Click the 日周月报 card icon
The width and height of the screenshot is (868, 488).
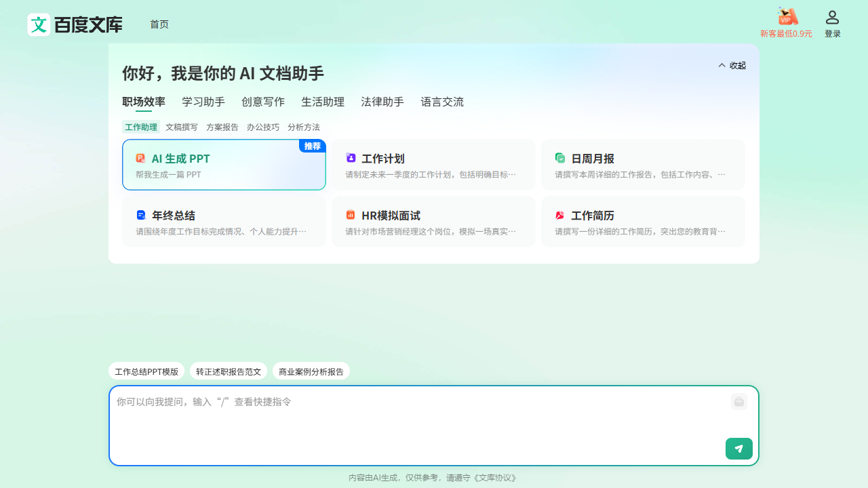click(560, 159)
